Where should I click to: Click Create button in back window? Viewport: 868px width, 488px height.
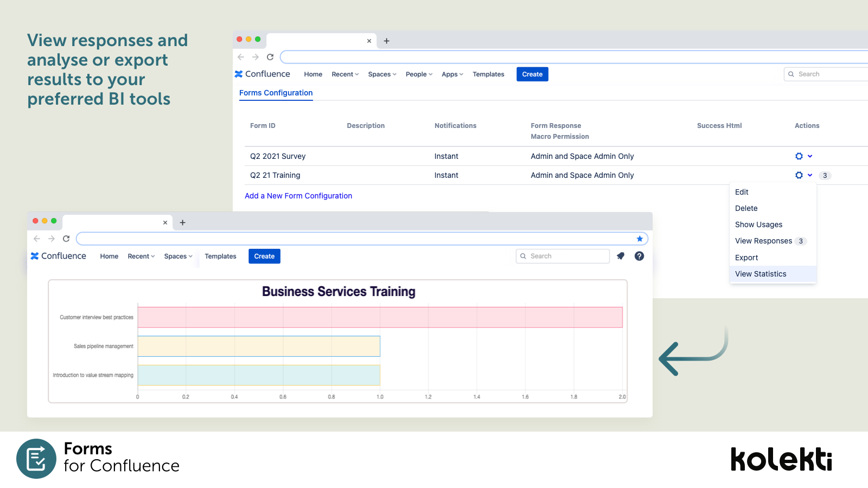[532, 74]
